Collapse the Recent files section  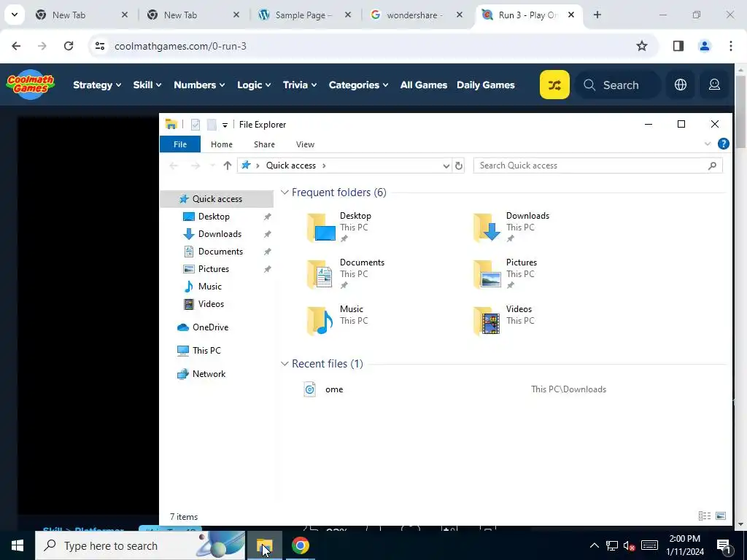[x=285, y=364]
